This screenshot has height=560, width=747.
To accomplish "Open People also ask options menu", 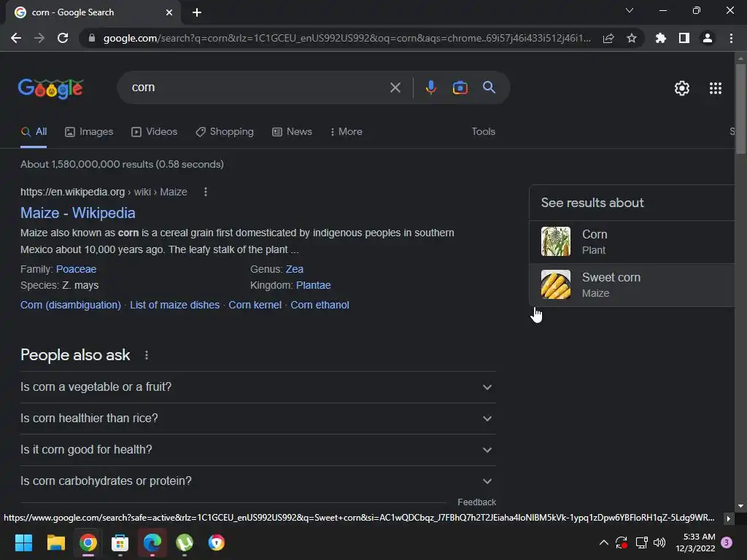I will (x=146, y=355).
